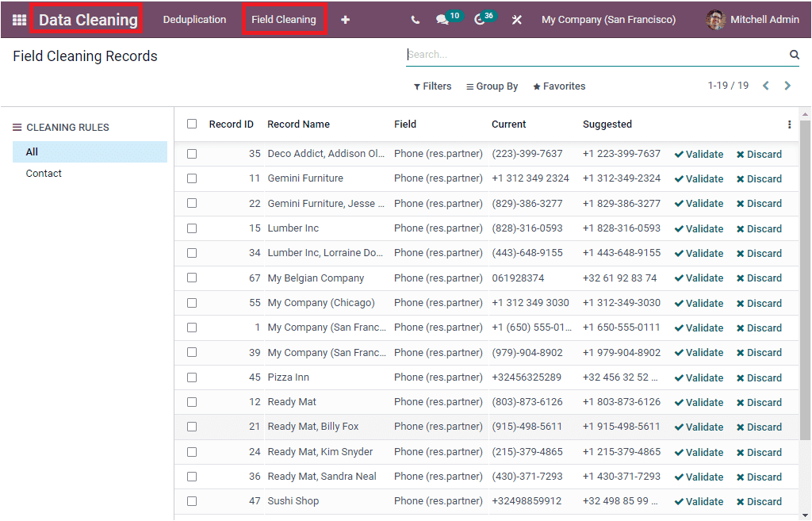Screen dimensions: 812x521
Task: Switch to the Deduplication tab
Action: tap(194, 19)
